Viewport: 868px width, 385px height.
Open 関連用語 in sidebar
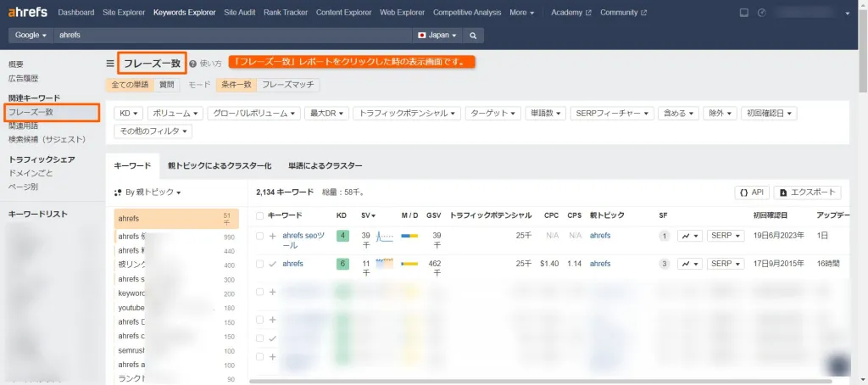(x=23, y=126)
